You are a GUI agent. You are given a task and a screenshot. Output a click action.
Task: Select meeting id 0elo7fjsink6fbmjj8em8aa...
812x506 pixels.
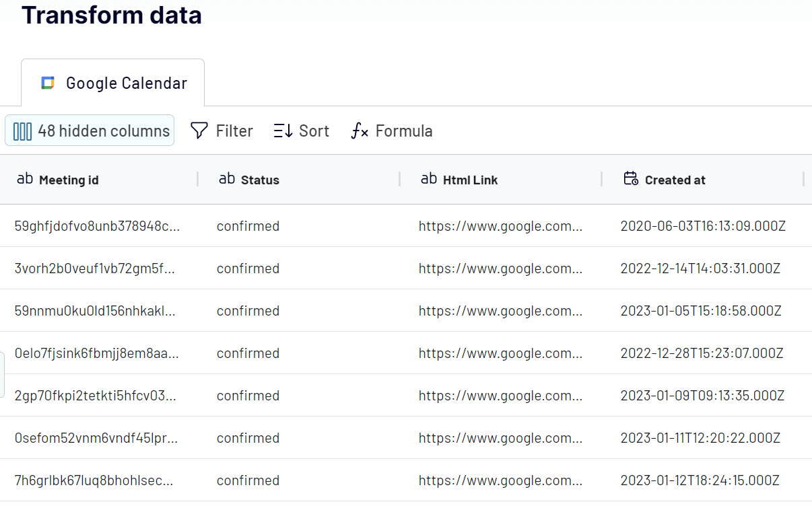click(x=96, y=353)
